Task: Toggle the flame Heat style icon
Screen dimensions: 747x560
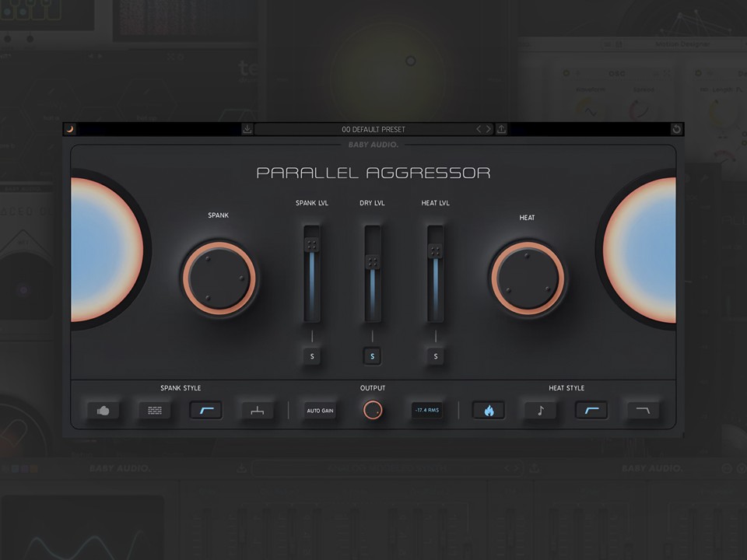Action: pos(489,411)
